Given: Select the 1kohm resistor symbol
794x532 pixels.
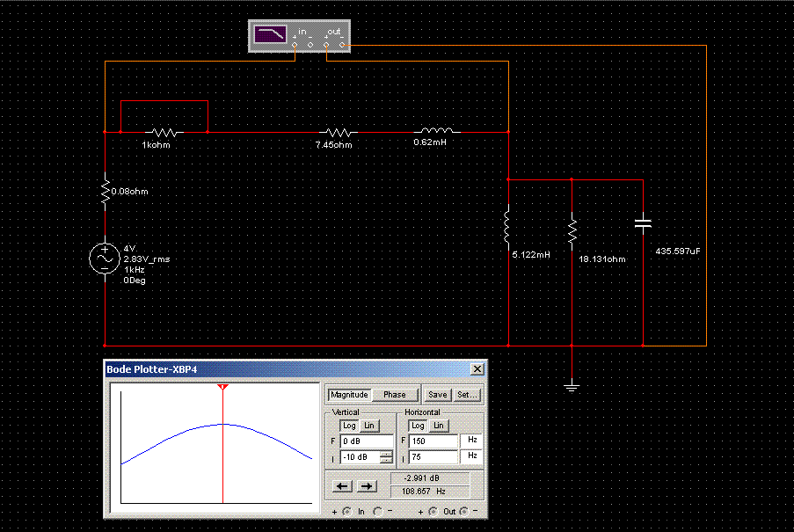Looking at the screenshot, I should [x=164, y=133].
